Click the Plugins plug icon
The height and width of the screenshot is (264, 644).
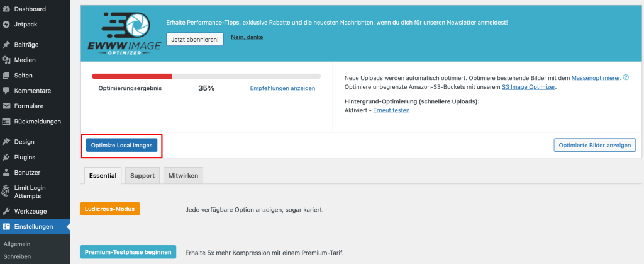pyautogui.click(x=6, y=157)
